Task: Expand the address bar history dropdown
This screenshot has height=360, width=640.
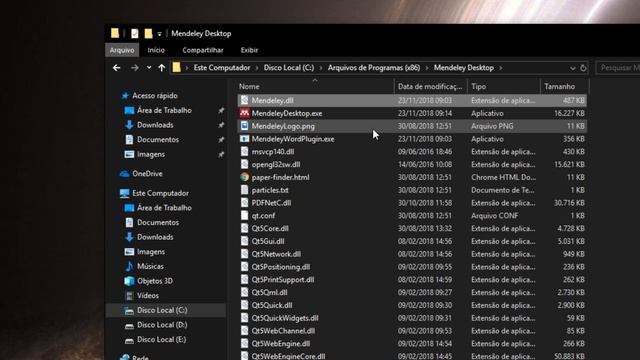Action: 572,68
